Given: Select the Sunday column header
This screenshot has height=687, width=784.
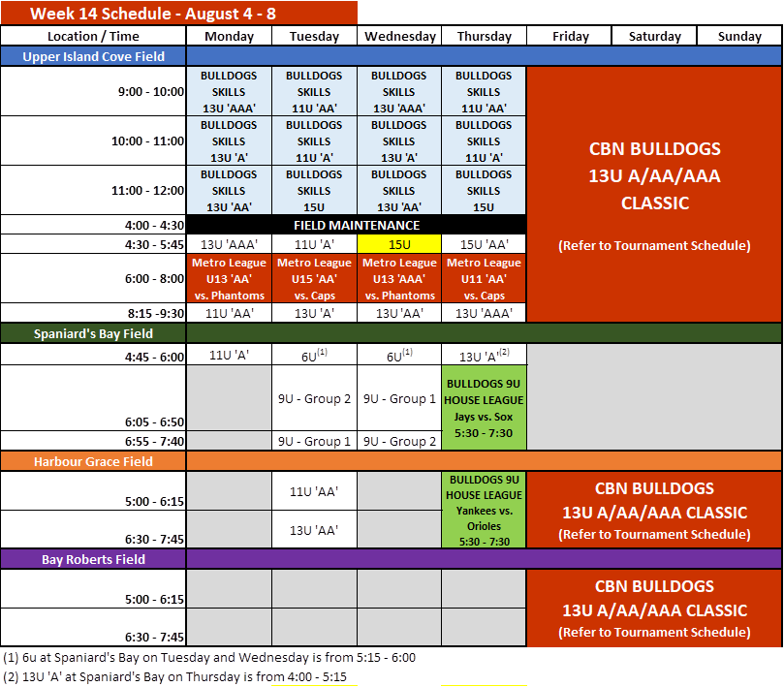Looking at the screenshot, I should (x=739, y=36).
